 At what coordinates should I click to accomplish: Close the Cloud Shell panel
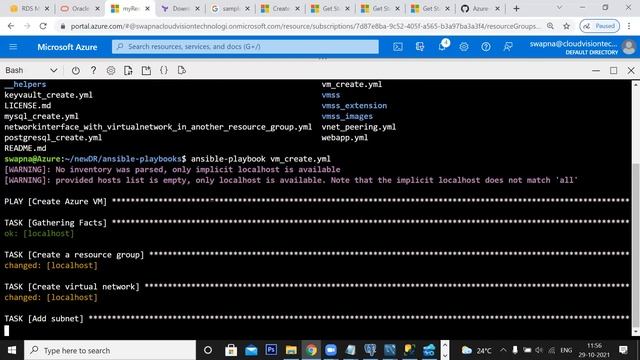pos(631,71)
